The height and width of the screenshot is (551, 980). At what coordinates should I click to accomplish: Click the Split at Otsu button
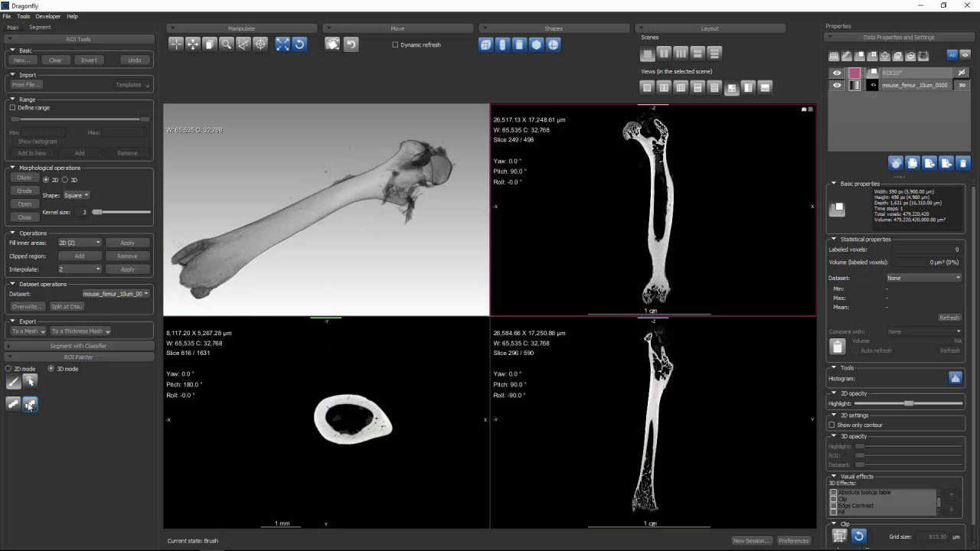tap(67, 307)
